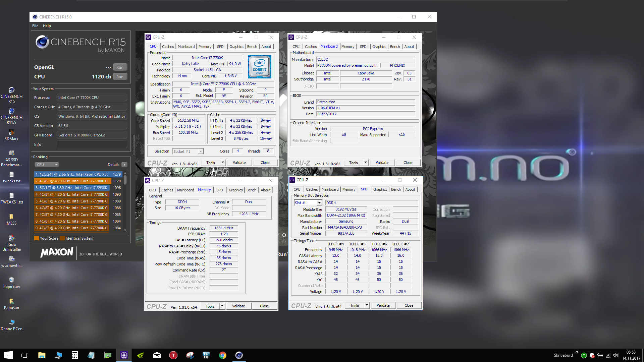This screenshot has width=644, height=362.
Task: Click Validate in the Mainboard window
Action: click(382, 163)
